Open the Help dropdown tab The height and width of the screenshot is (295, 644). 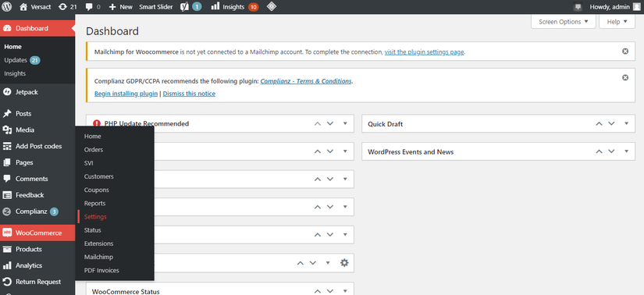[617, 22]
